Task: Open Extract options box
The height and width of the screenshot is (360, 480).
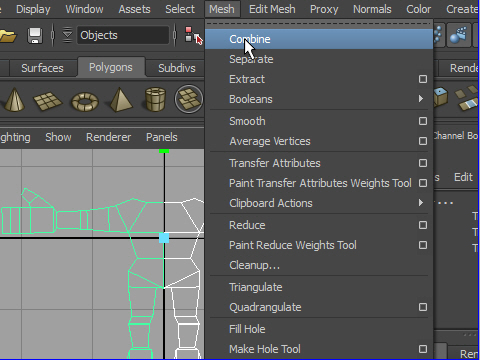Action: pyautogui.click(x=423, y=79)
